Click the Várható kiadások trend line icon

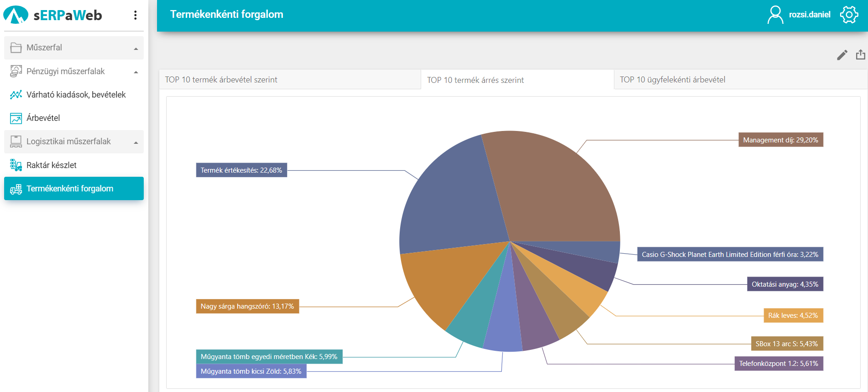click(x=16, y=95)
